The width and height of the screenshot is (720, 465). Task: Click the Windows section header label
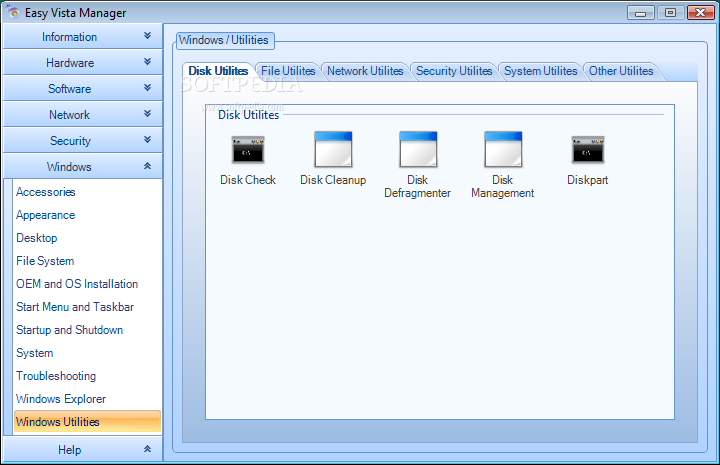pos(69,167)
